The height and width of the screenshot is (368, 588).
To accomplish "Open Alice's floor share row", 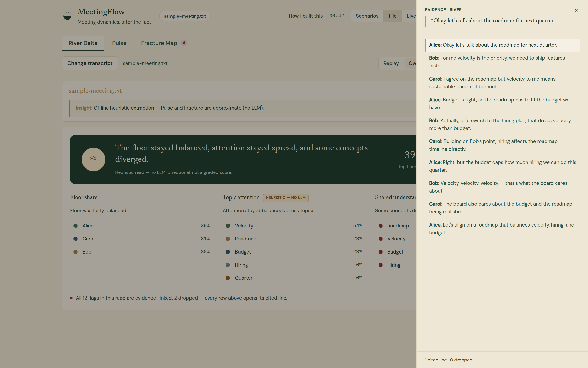I will tap(141, 226).
